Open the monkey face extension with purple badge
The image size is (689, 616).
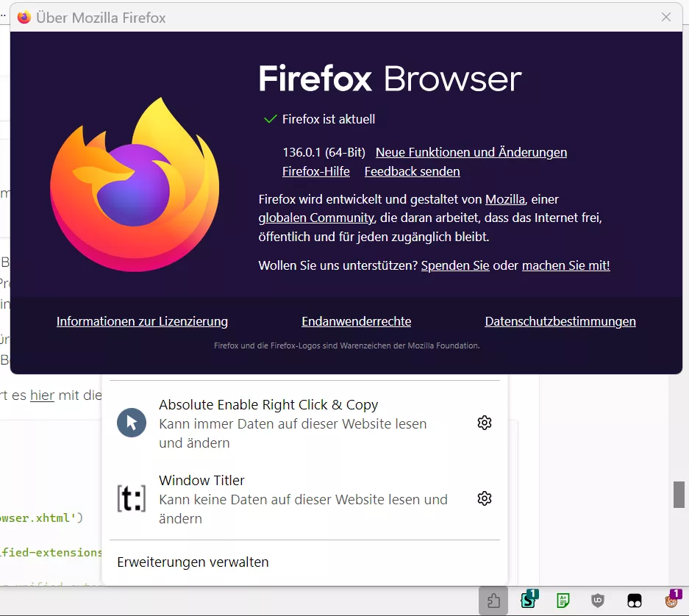coord(672,599)
